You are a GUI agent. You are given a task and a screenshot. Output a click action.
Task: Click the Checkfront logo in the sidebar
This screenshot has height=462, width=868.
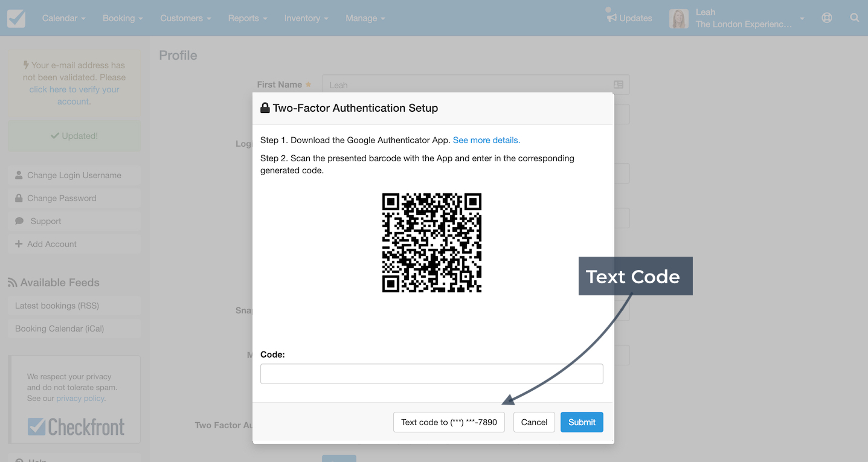(76, 427)
